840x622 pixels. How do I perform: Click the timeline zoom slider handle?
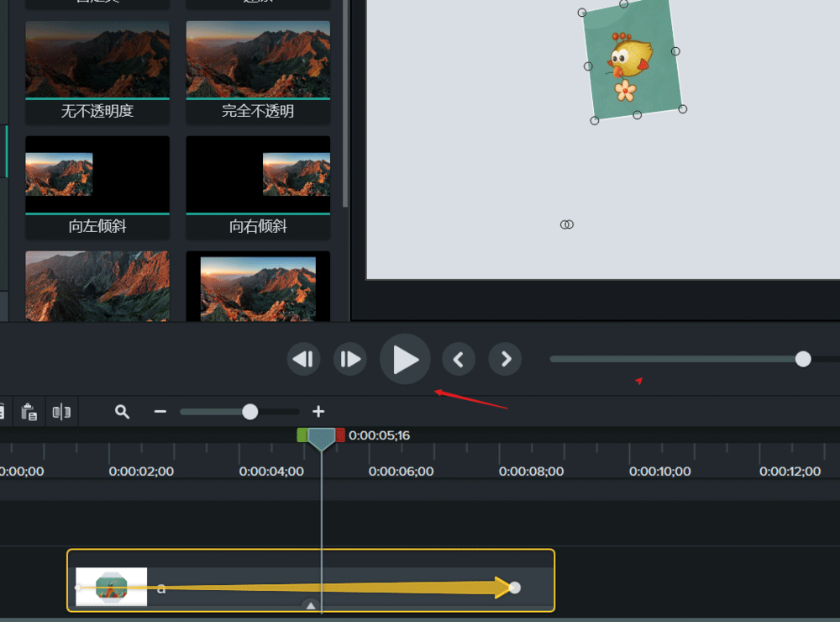(249, 412)
